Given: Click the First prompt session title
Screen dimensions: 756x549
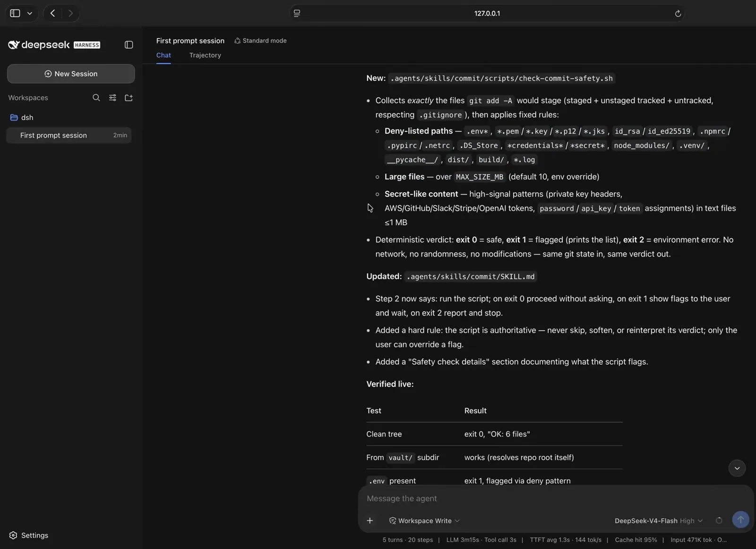Looking at the screenshot, I should click(190, 41).
